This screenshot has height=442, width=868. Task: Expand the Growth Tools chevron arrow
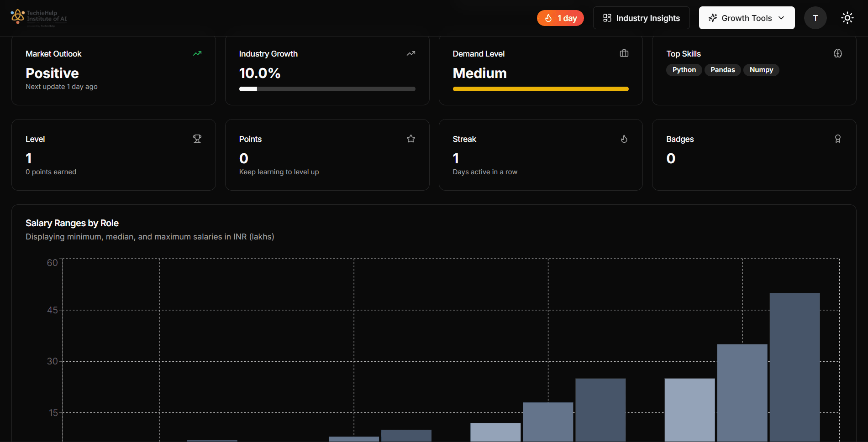point(781,18)
